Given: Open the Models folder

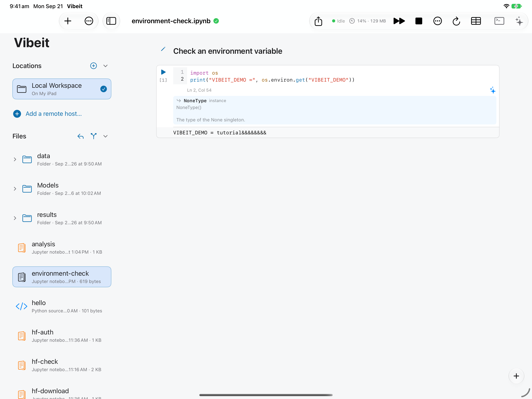Looking at the screenshot, I should [62, 188].
